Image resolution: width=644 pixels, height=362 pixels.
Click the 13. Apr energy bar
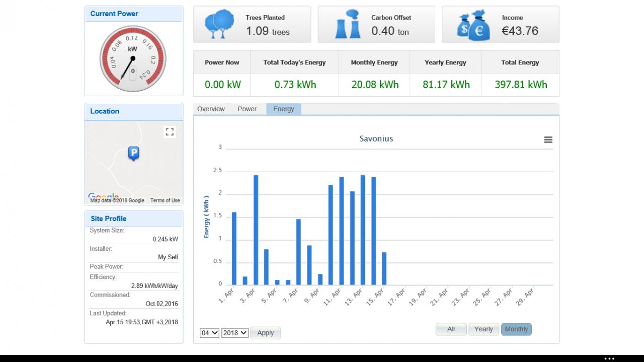click(363, 230)
